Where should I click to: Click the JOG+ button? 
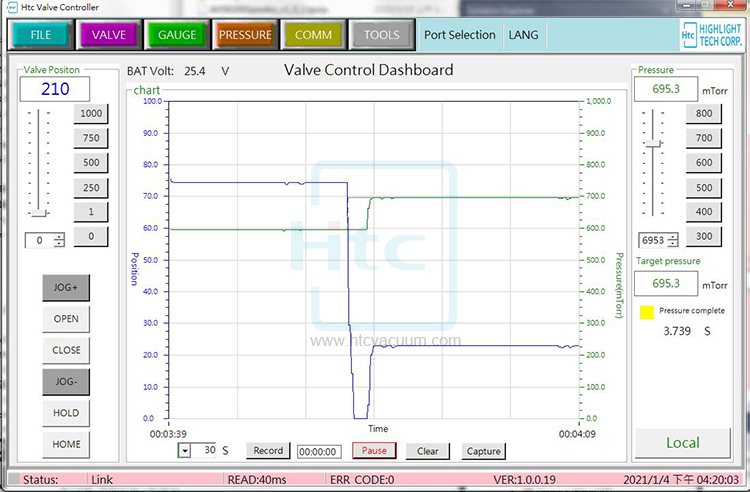(x=66, y=287)
